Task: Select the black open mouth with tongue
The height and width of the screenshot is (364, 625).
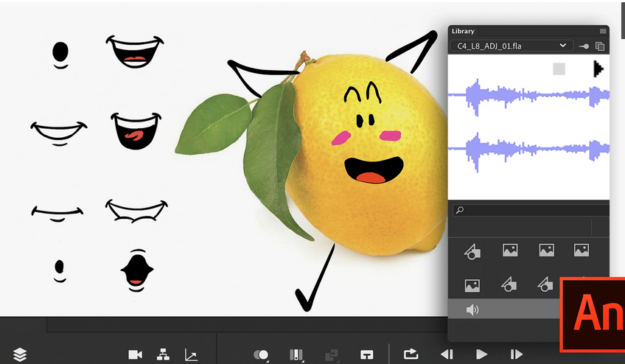Action: point(136,130)
